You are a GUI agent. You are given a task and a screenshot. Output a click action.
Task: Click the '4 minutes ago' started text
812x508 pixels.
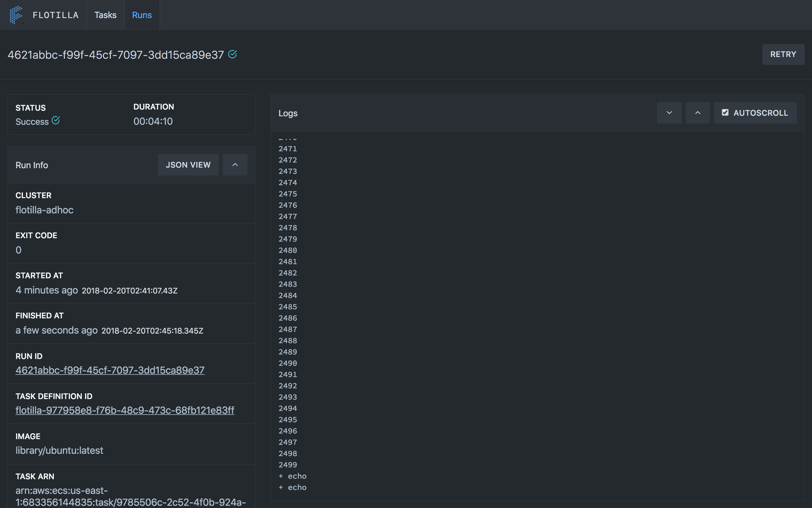tap(47, 290)
